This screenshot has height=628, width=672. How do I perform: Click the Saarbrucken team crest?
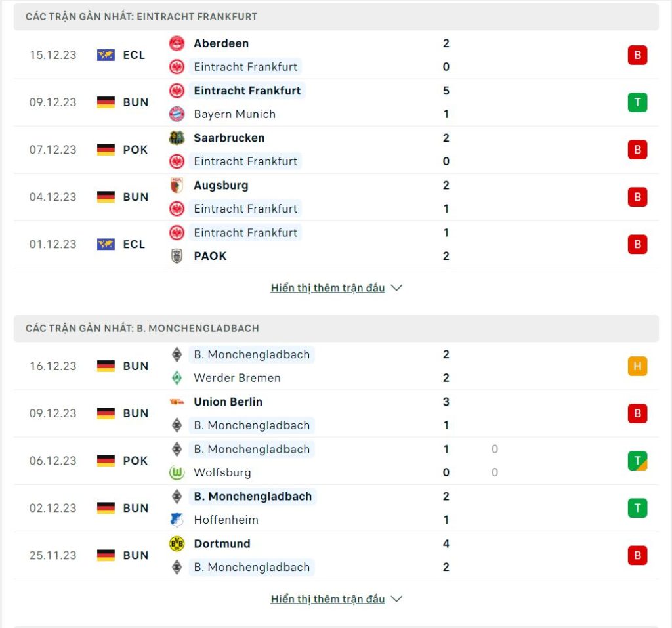177,138
